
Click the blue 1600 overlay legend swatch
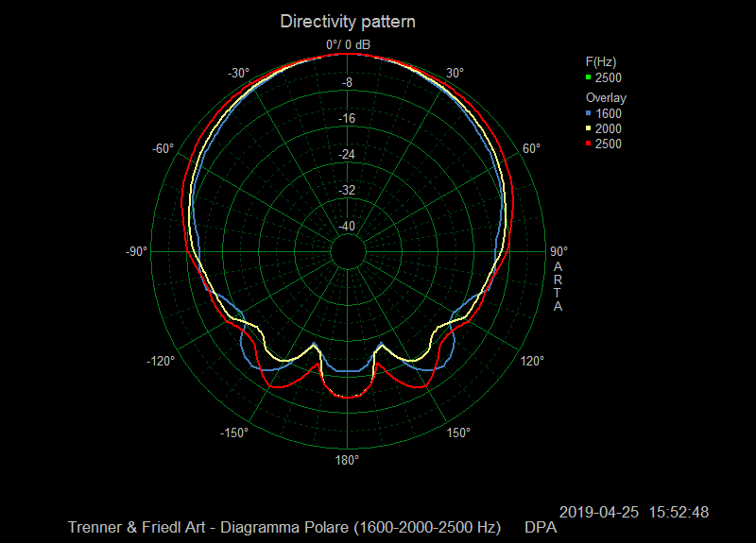(x=588, y=113)
